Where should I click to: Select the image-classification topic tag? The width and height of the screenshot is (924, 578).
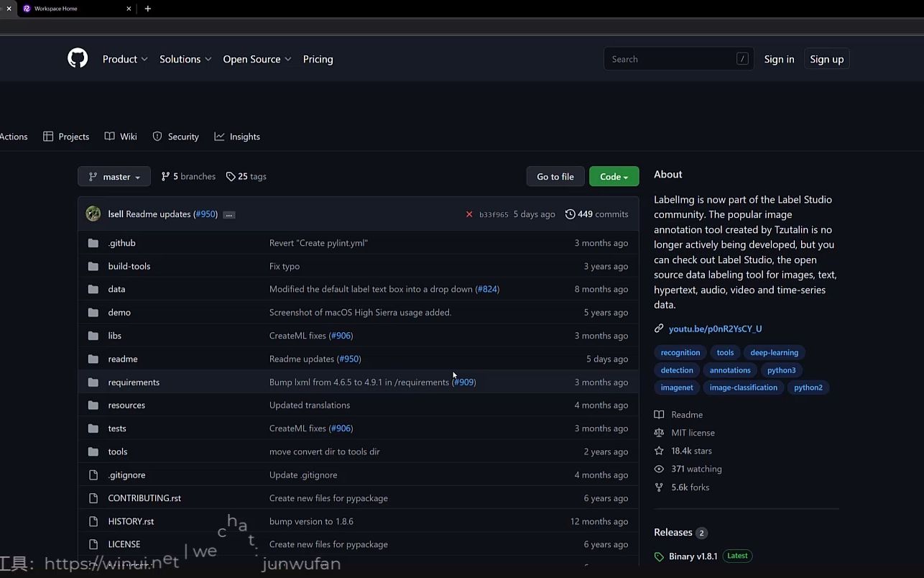pos(744,387)
